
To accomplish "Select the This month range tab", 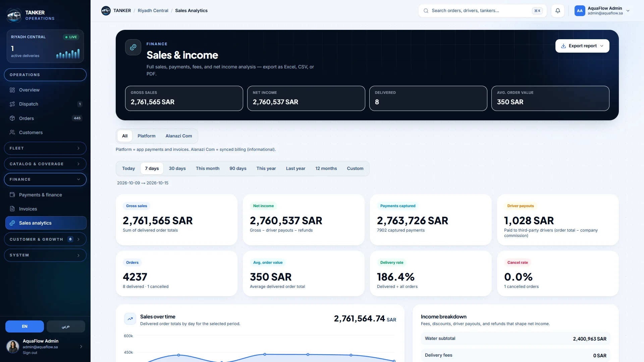I will click(208, 169).
